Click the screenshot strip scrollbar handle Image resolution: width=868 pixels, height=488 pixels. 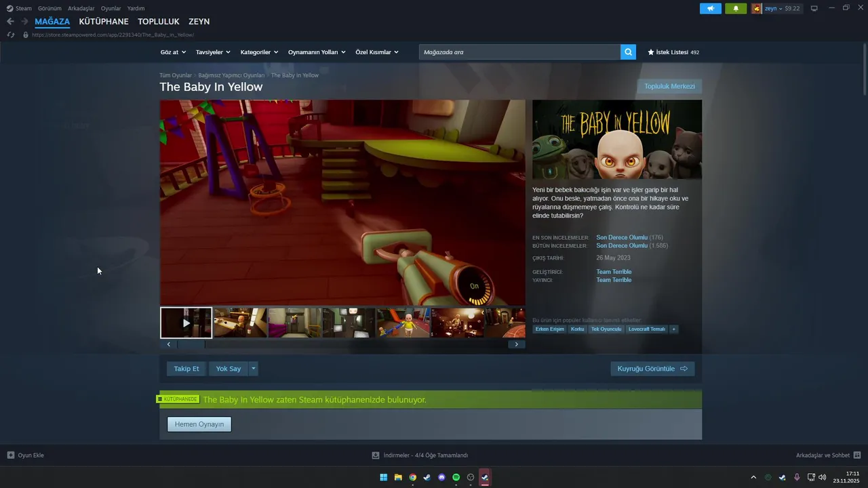[x=191, y=344]
